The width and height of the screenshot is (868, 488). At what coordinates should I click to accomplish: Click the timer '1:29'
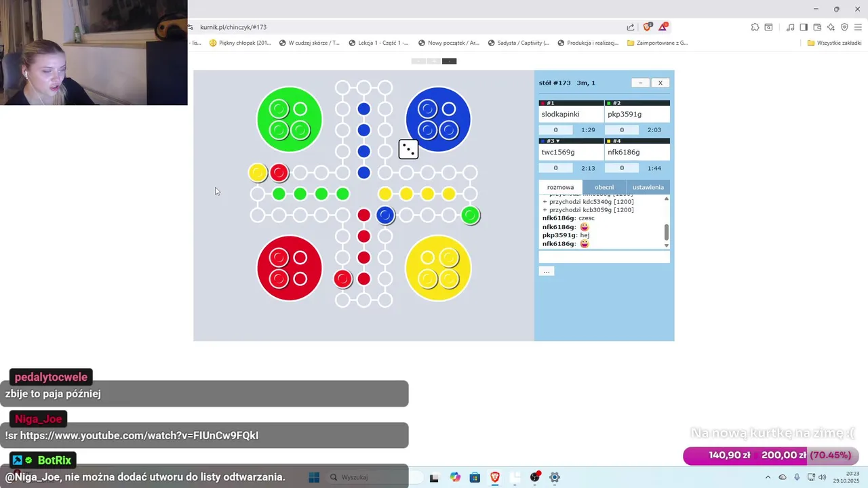(x=588, y=130)
